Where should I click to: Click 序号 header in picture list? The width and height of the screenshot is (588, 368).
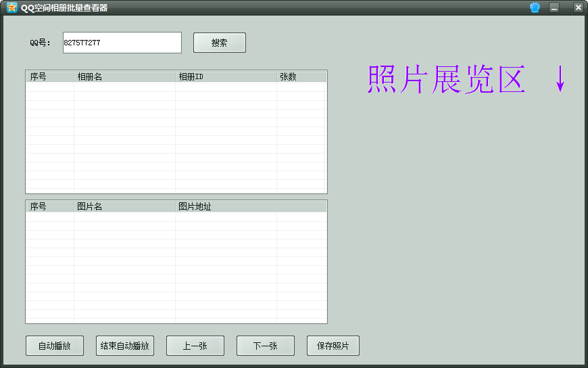point(50,206)
